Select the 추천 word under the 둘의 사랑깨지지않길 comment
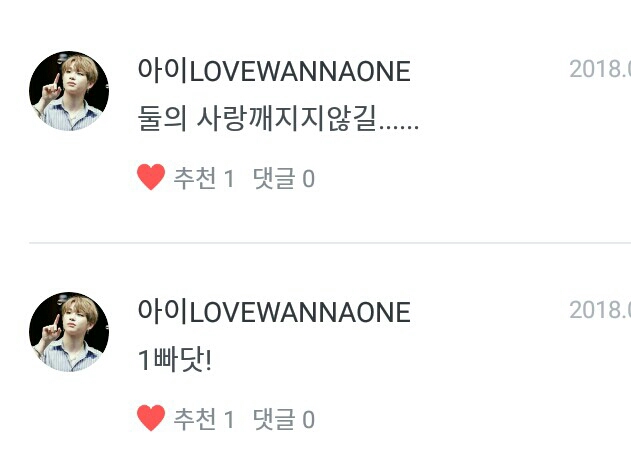This screenshot has height=473, width=631. pyautogui.click(x=195, y=178)
